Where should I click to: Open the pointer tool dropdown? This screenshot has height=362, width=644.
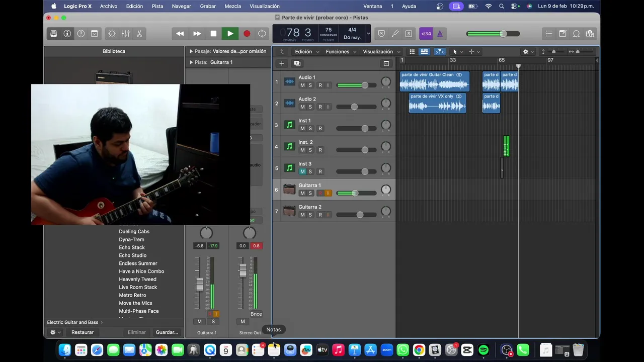pos(457,51)
